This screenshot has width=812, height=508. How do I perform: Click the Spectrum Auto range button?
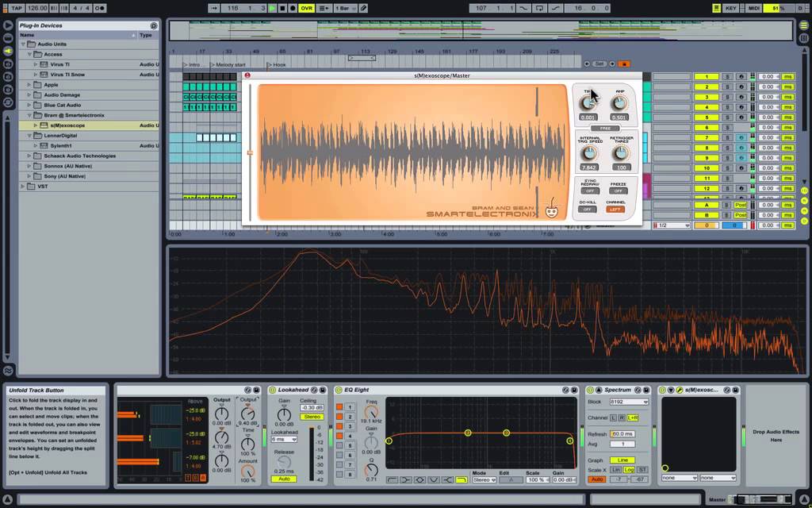pos(596,480)
